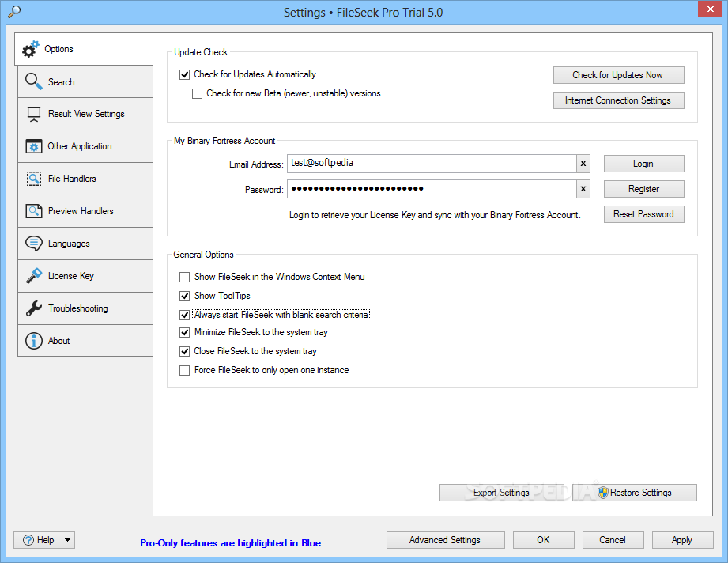Click the Update Check group heading
The height and width of the screenshot is (563, 728).
pyautogui.click(x=201, y=52)
